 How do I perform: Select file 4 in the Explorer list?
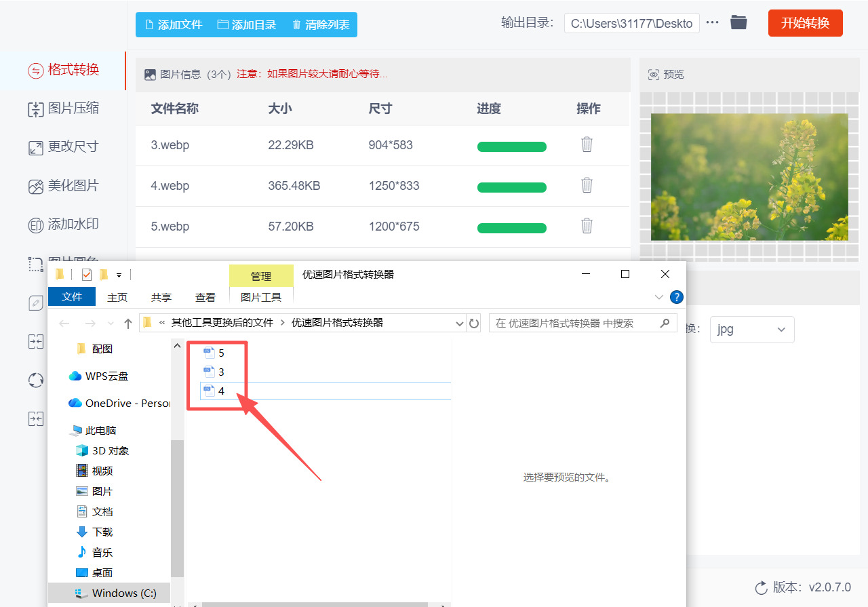(x=326, y=391)
